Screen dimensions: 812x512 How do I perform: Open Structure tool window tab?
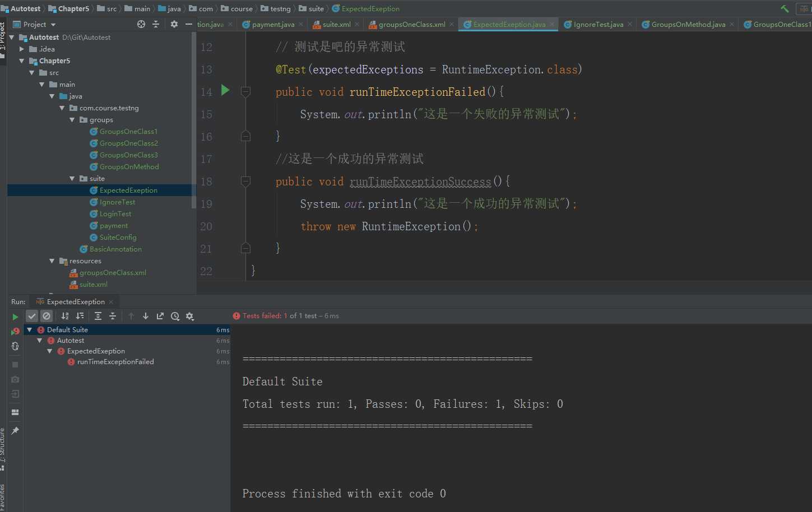[3, 448]
